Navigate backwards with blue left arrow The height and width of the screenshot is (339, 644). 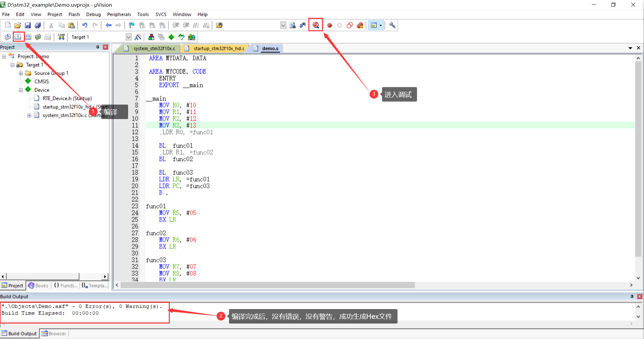pos(108,25)
